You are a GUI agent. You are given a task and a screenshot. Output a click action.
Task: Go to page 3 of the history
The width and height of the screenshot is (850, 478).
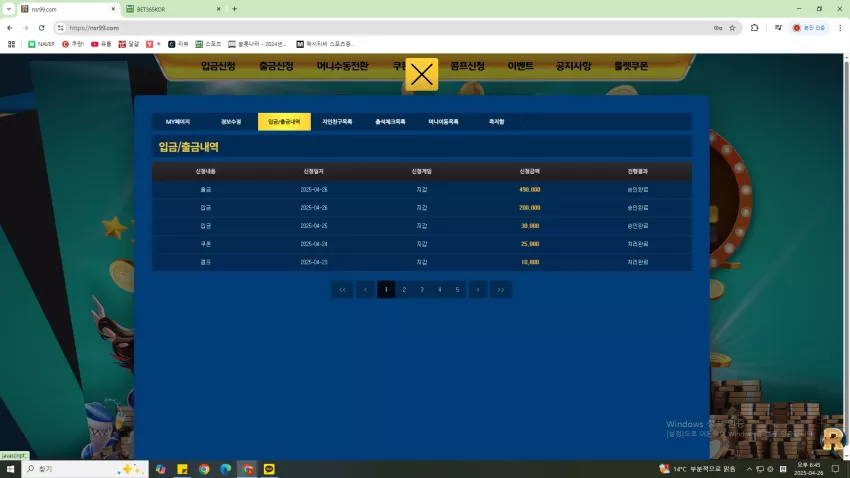[422, 289]
